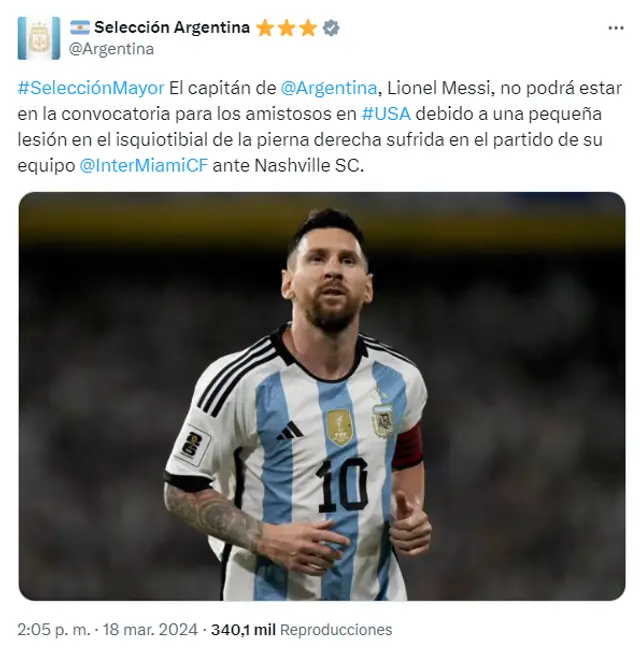Click the verified badge next to the stars
Image resolution: width=640 pixels, height=649 pixels.
[x=331, y=28]
